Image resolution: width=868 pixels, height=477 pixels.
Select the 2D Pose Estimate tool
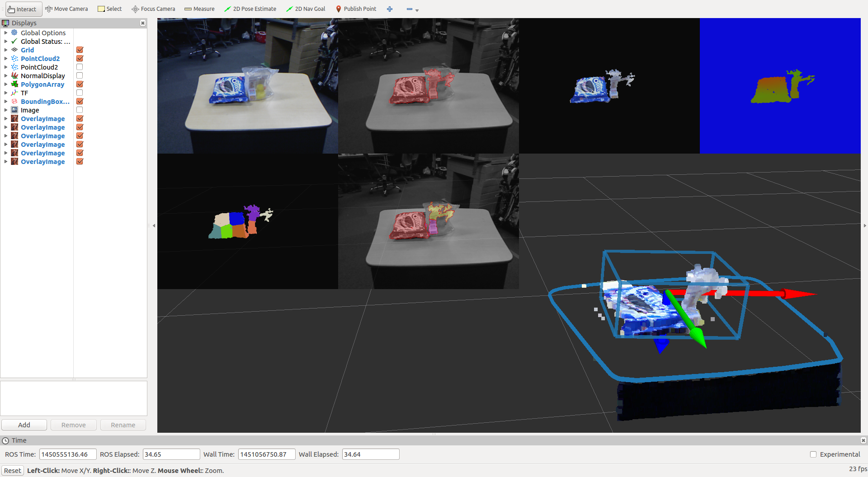250,9
